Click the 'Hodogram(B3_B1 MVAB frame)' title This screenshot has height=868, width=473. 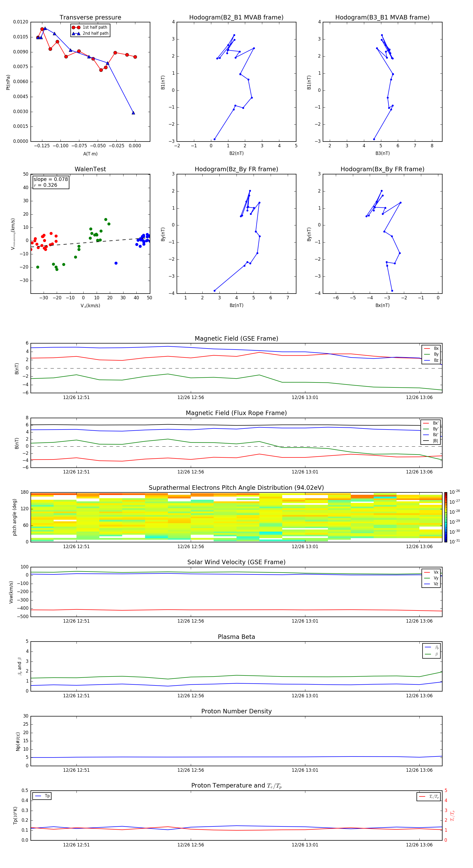(382, 18)
